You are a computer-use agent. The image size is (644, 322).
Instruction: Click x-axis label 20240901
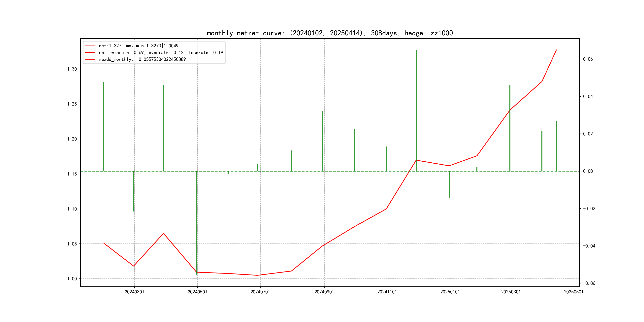(x=324, y=292)
